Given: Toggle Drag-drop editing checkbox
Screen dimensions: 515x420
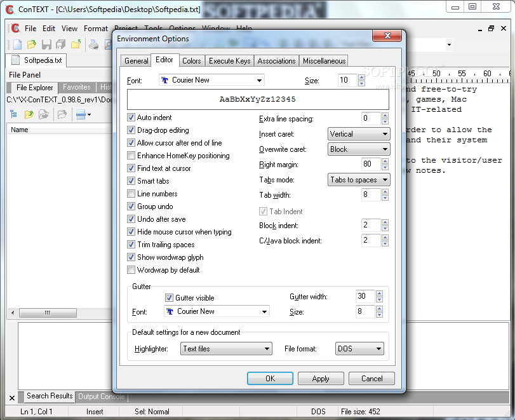Looking at the screenshot, I should [131, 130].
